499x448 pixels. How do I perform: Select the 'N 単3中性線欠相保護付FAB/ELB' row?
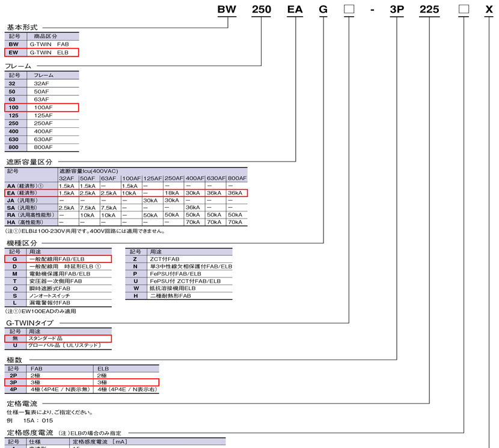point(179,267)
